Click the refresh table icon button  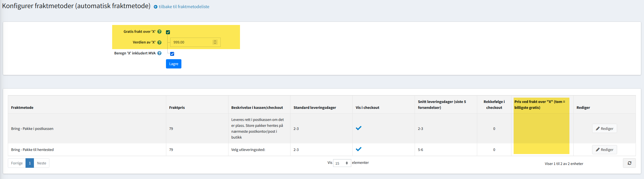(629, 163)
